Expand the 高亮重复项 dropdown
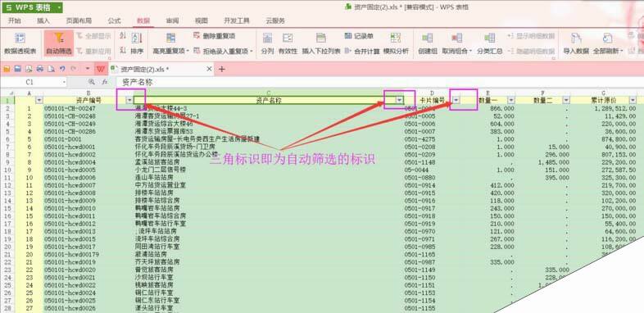644x313 pixels. pos(188,52)
